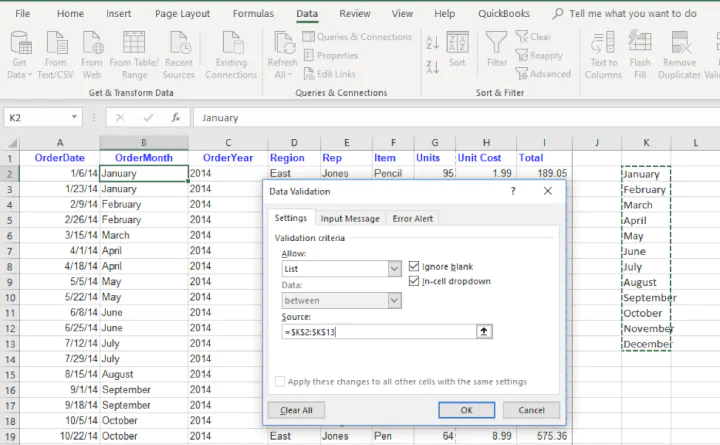Select column C header
This screenshot has width=720, height=445.
pos(228,143)
